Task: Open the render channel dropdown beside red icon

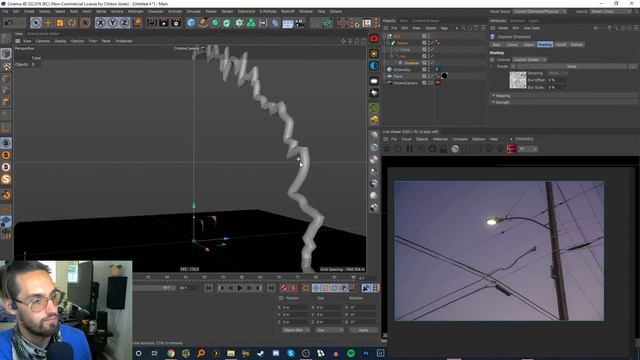Action: pos(528,149)
